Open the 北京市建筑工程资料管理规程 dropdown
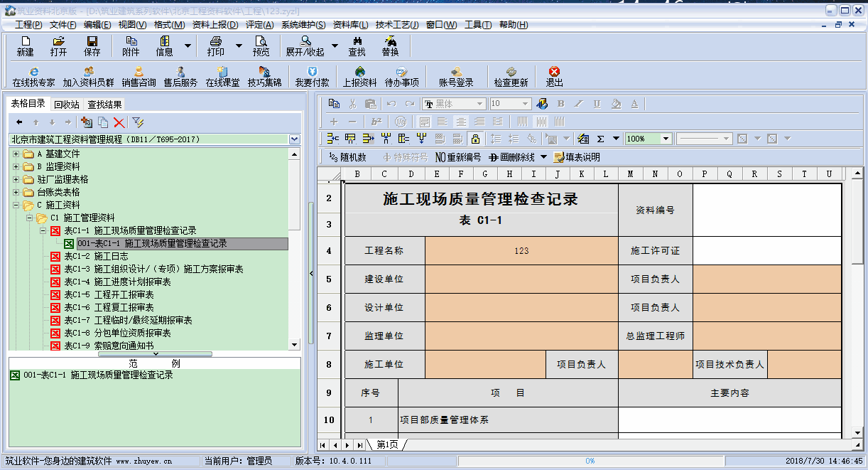868x470 pixels. 295,139
